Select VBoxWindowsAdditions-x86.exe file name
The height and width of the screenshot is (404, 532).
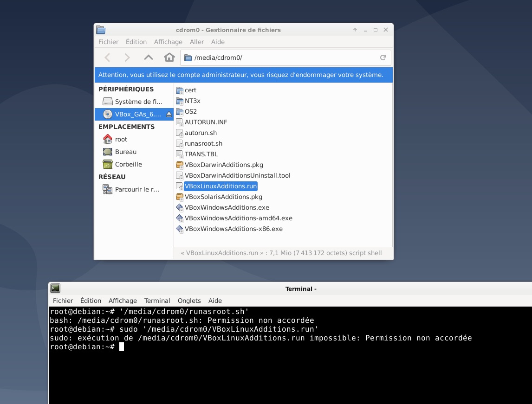(234, 229)
